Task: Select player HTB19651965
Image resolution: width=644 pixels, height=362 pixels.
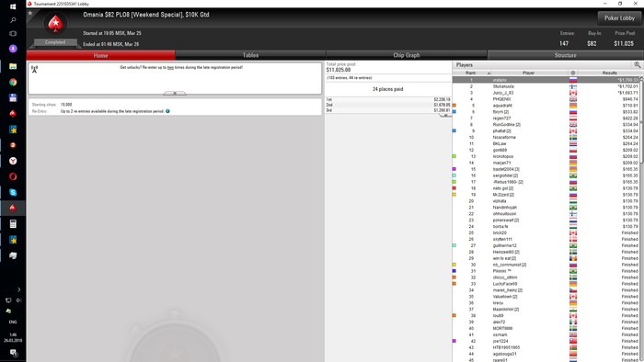Action: [546, 347]
